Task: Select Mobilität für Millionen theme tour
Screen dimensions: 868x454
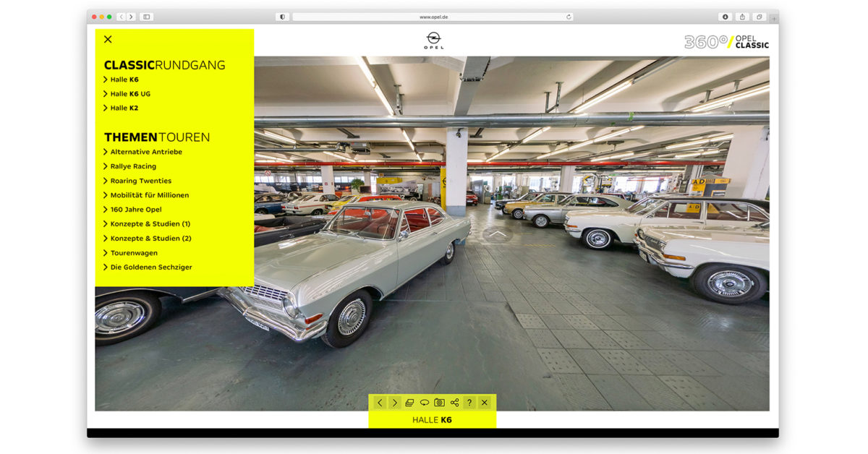Action: (x=146, y=195)
